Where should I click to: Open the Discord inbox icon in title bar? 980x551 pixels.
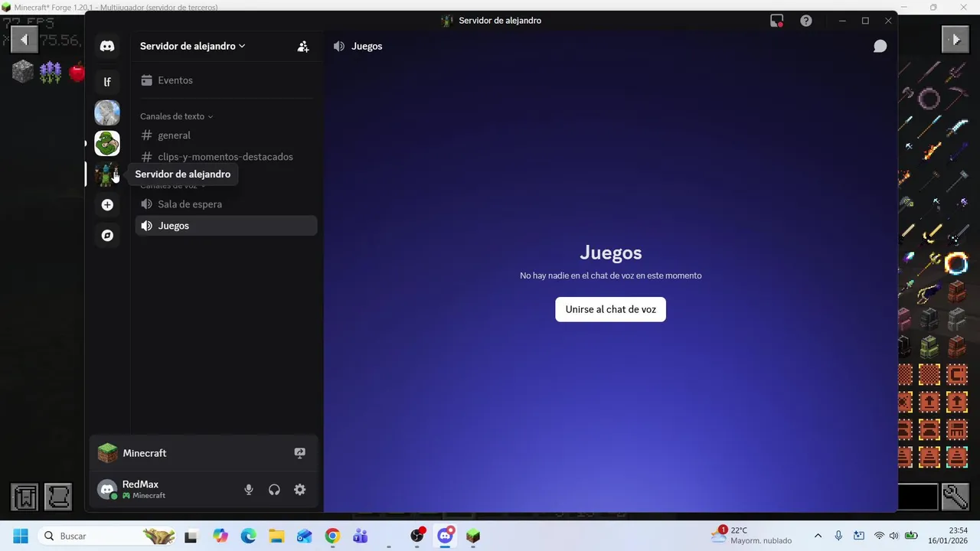777,21
